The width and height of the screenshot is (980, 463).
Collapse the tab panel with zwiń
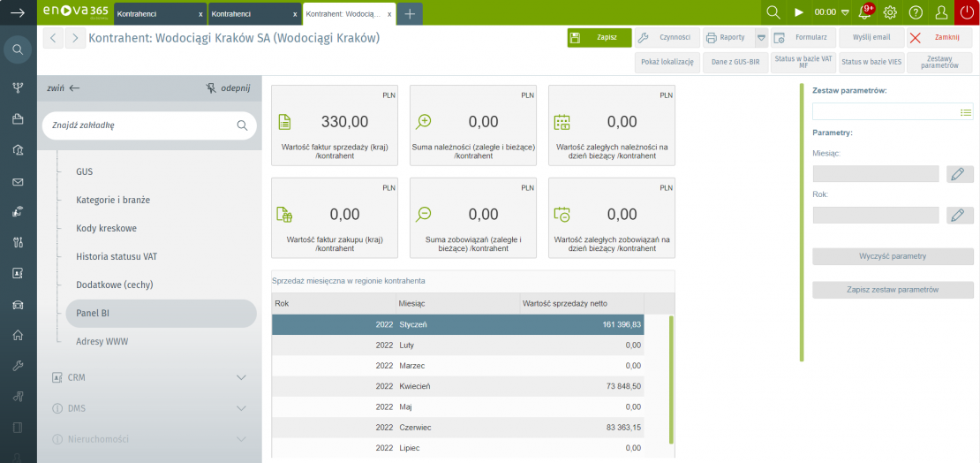pyautogui.click(x=64, y=88)
